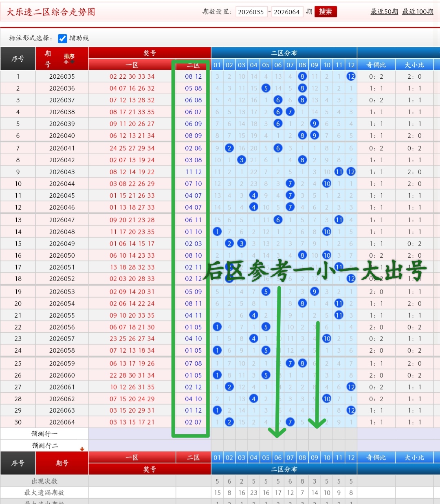
Task: Click the page title 大乐透二区综合走势图
Action: tap(51, 12)
